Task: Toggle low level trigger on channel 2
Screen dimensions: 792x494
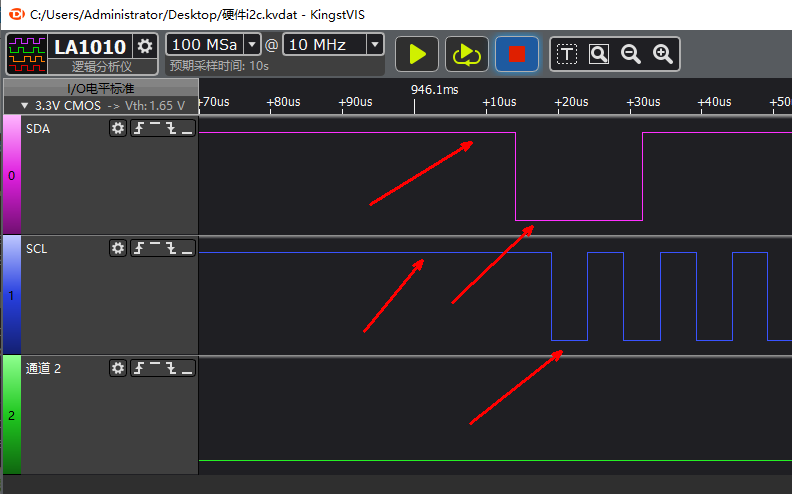Action: 188,368
